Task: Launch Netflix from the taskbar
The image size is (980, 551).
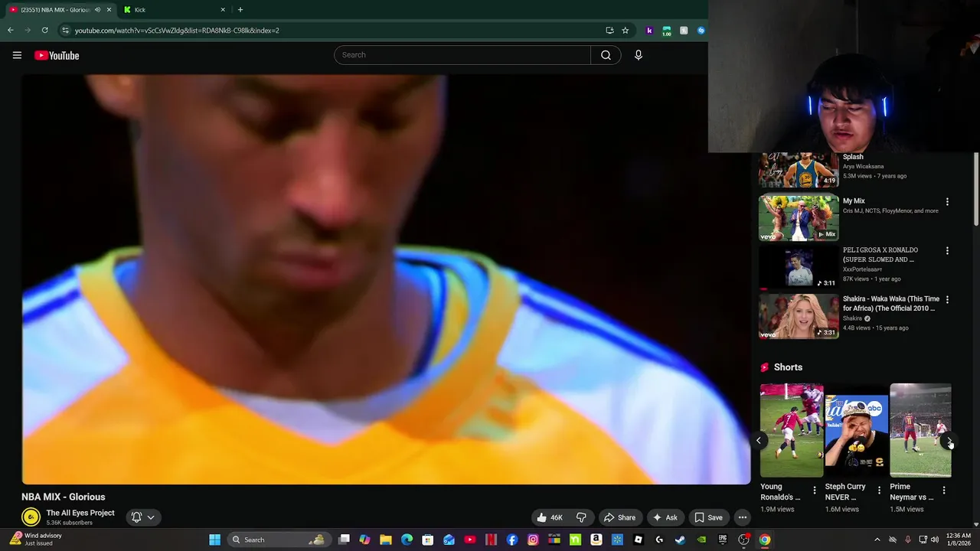Action: [491, 540]
